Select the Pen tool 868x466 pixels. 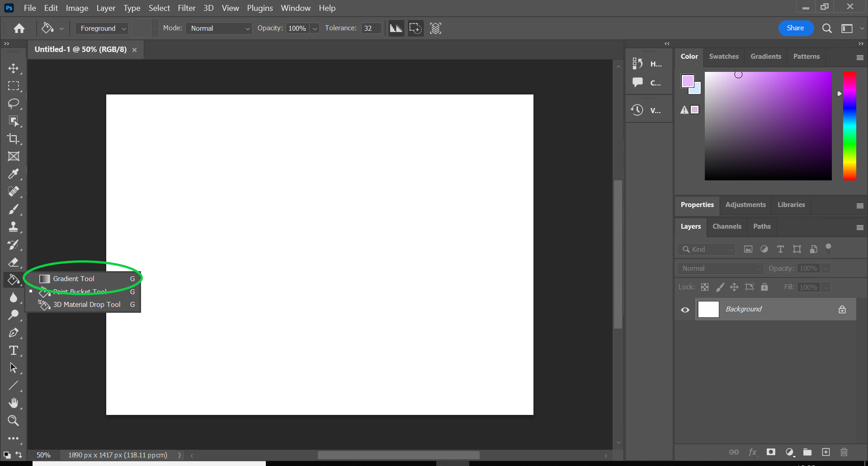click(14, 333)
